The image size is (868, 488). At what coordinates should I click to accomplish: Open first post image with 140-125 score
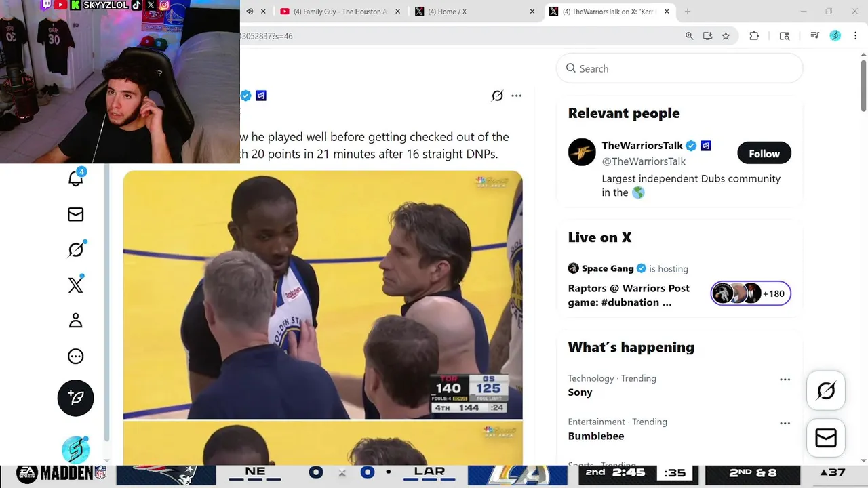click(323, 295)
